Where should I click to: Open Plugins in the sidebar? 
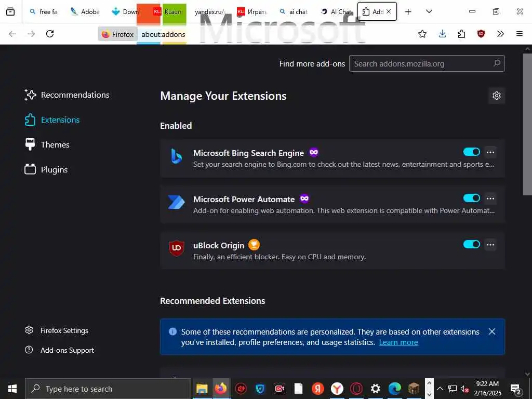pyautogui.click(x=46, y=170)
